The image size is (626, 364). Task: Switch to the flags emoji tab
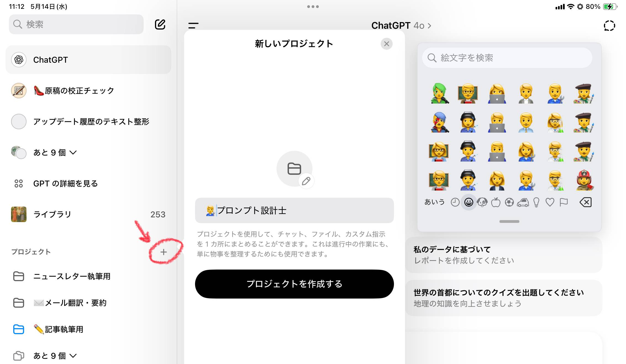[x=563, y=202]
